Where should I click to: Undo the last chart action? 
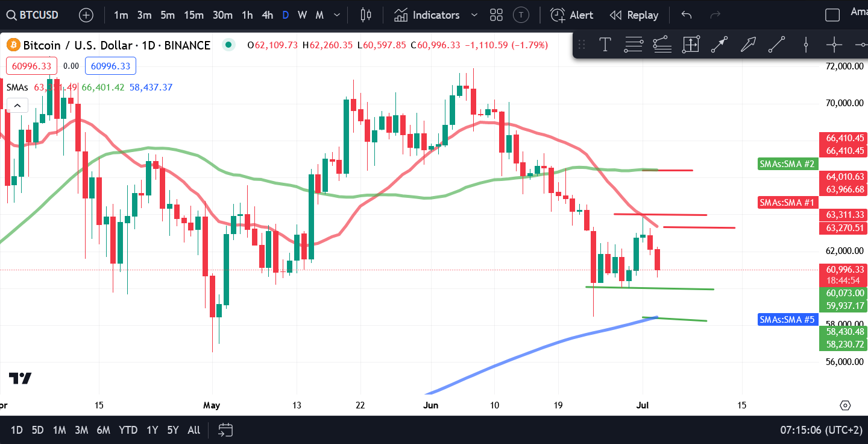[x=686, y=15]
